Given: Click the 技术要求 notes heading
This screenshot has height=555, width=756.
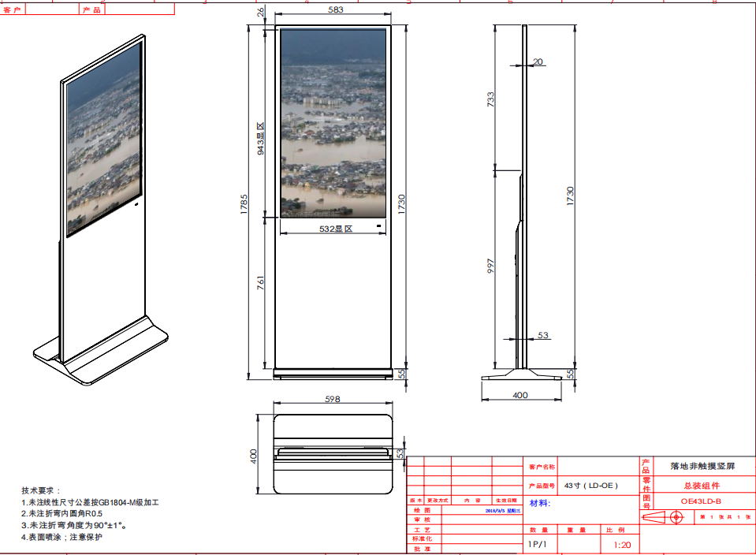Looking at the screenshot, I should [x=40, y=490].
